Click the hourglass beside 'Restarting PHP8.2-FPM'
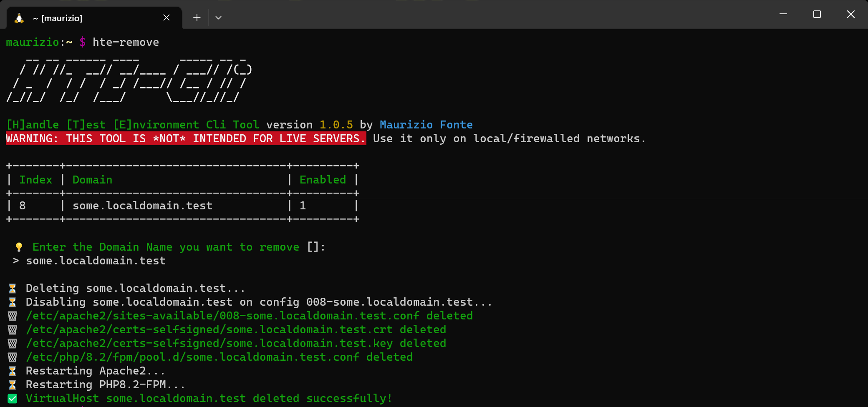 click(13, 385)
